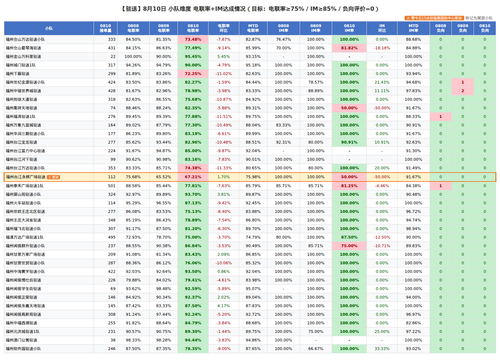Viewport: 500px width, 364px height.
Task: Click the 33.33% IM change value
Action: click(382, 349)
